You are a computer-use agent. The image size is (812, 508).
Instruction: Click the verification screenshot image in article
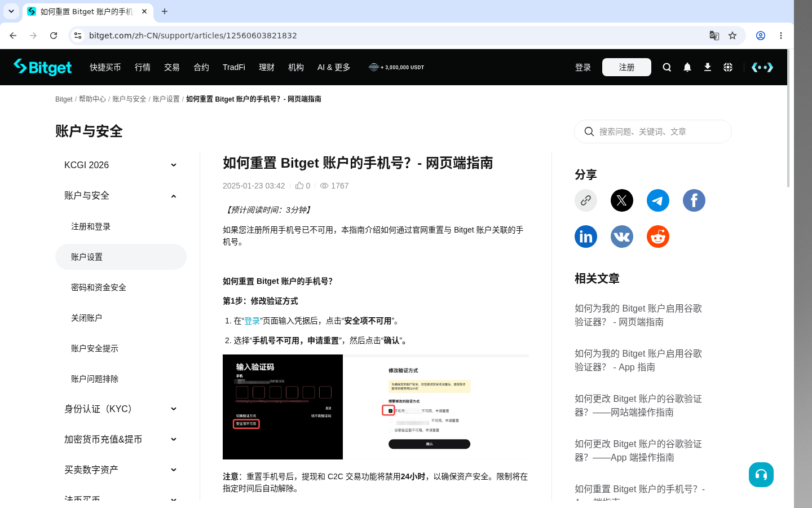(376, 407)
